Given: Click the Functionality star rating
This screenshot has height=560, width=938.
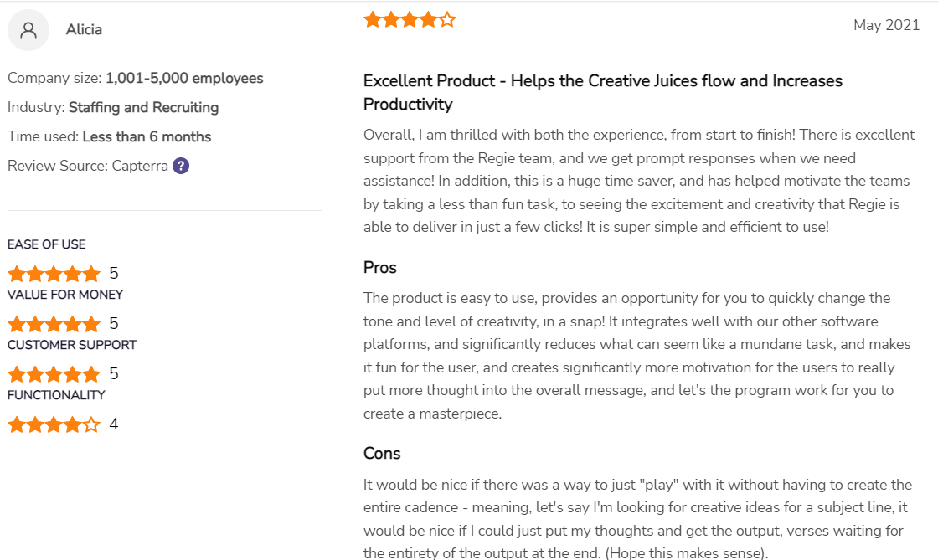Looking at the screenshot, I should 54,424.
